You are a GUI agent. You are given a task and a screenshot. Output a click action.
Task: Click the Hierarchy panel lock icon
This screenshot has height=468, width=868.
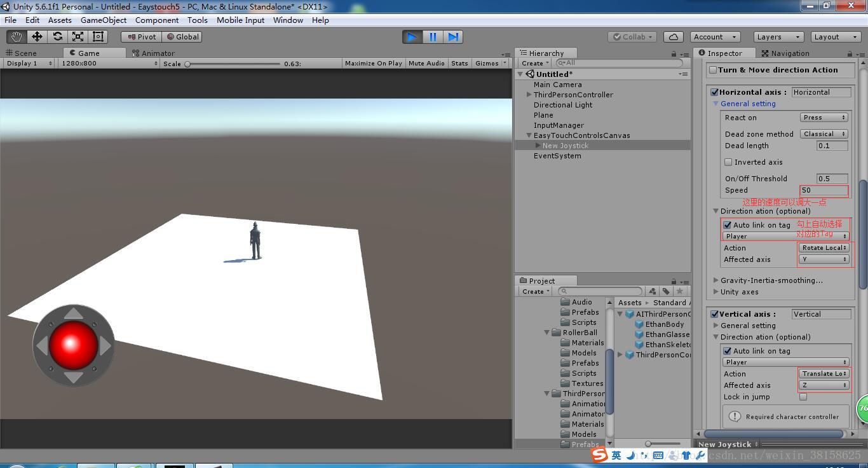pyautogui.click(x=674, y=53)
